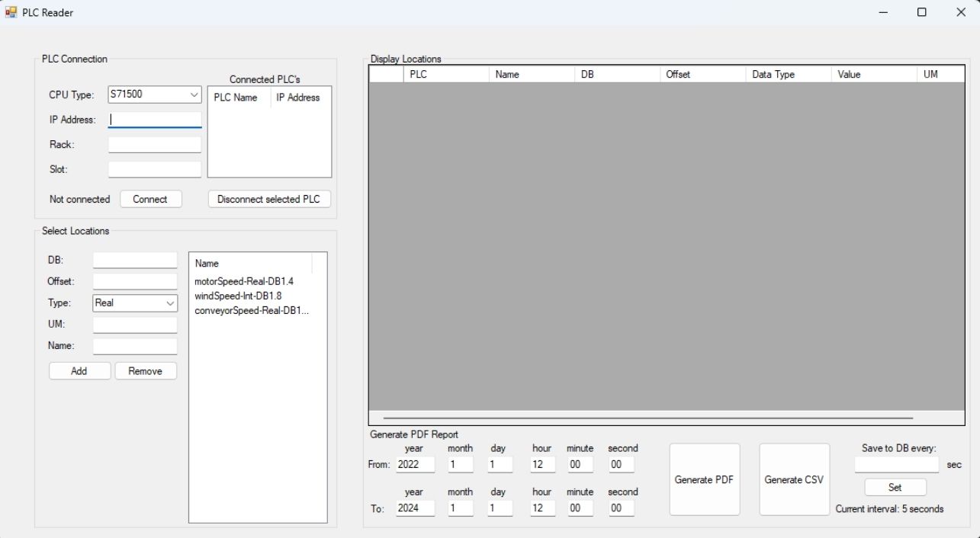Click the To second field

click(x=622, y=508)
